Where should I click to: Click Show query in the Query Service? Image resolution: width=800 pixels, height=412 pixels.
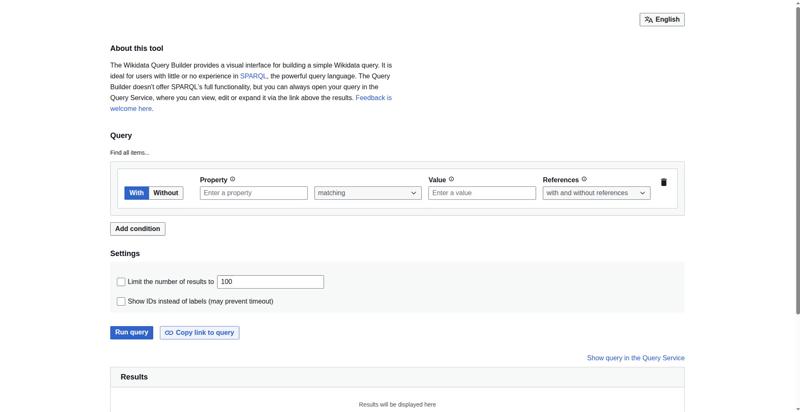(x=635, y=358)
